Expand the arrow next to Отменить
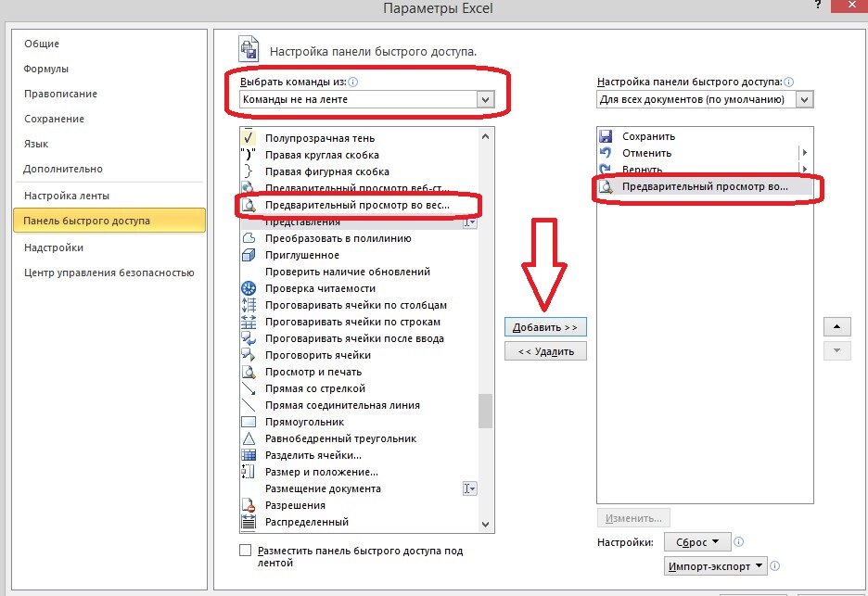Screen dimensions: 868x596 [x=804, y=153]
